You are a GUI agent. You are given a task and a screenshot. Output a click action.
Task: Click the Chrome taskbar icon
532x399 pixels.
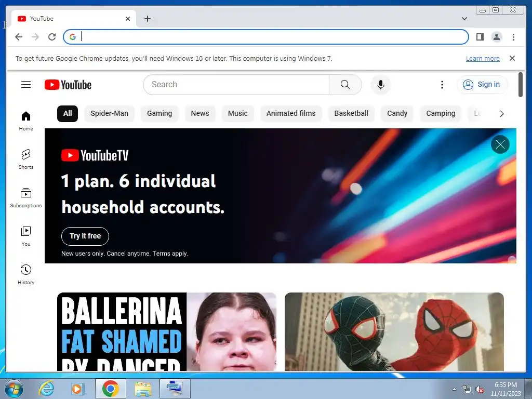pos(110,389)
